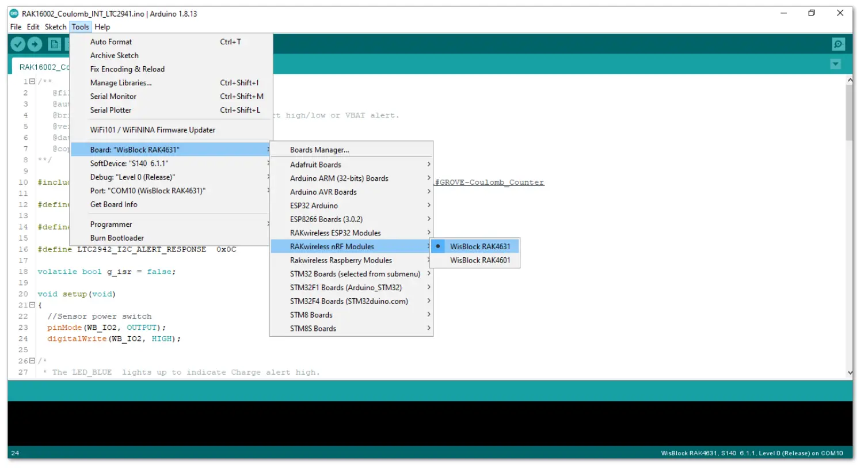Click the New sketch toolbar icon
Viewport: 868px width, 468px height.
click(x=55, y=44)
